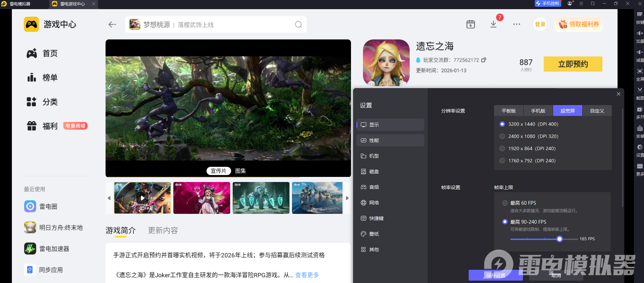Viewport: 644px width, 283px height.
Task: Open the 分类 categories page
Action: [x=42, y=102]
